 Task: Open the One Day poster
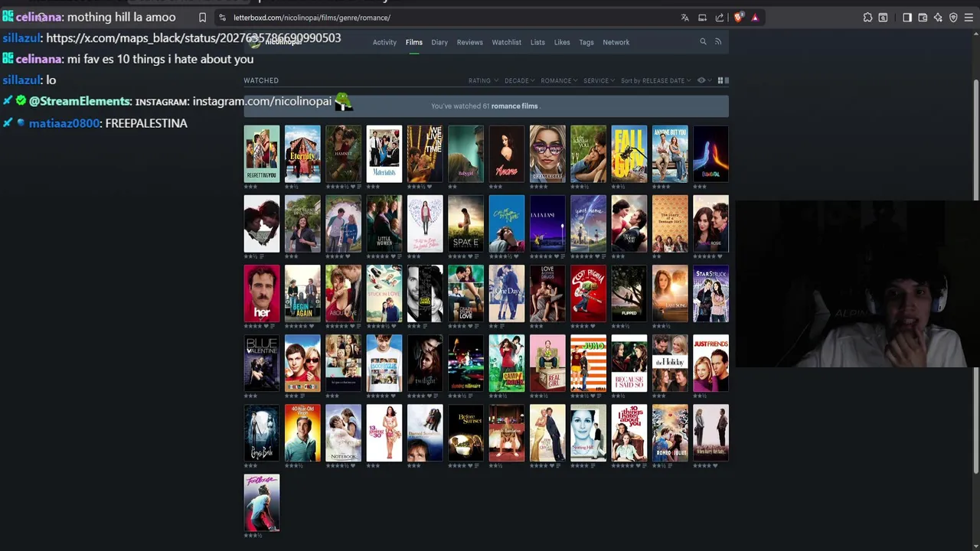pyautogui.click(x=507, y=293)
